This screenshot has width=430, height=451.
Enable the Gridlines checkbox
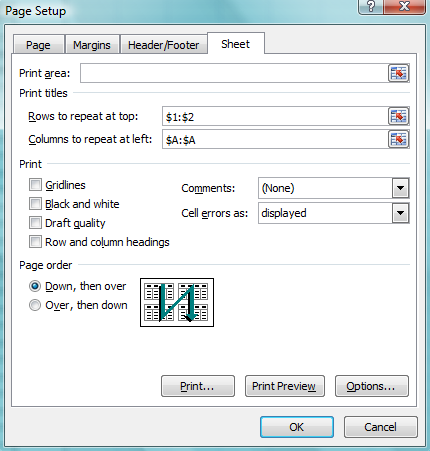(x=35, y=185)
